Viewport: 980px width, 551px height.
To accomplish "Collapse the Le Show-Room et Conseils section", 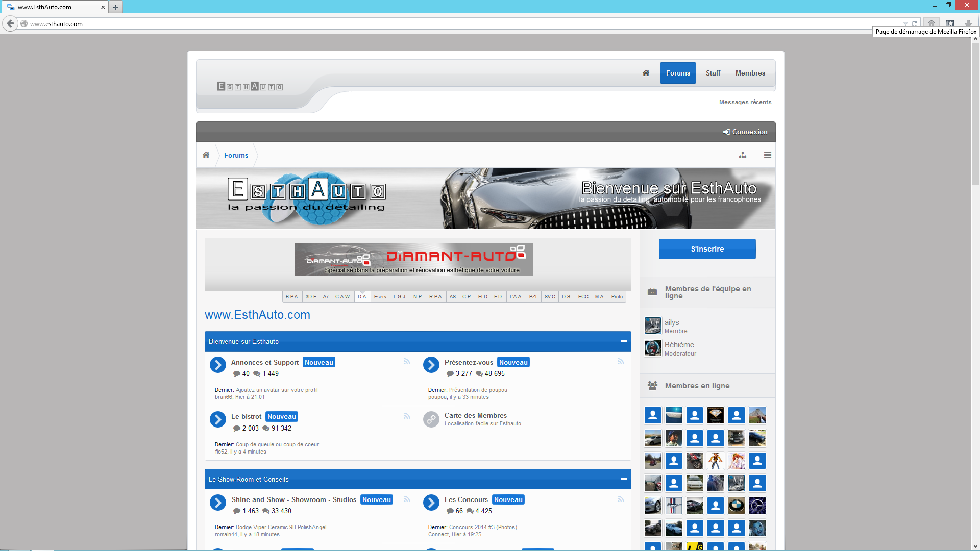I will (624, 479).
